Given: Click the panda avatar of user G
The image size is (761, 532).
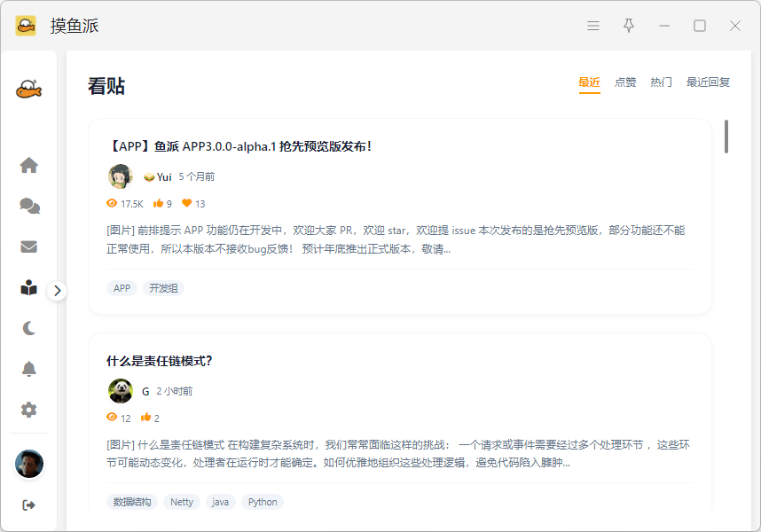Looking at the screenshot, I should tap(121, 391).
